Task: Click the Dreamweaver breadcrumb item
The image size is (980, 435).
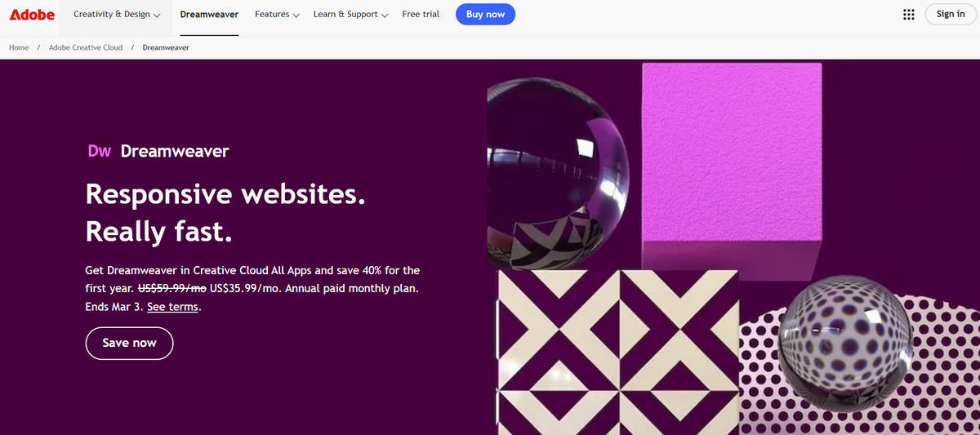Action: point(166,47)
